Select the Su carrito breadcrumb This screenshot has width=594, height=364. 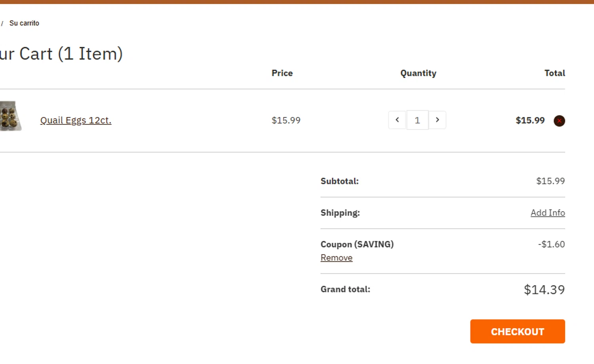[x=24, y=23]
